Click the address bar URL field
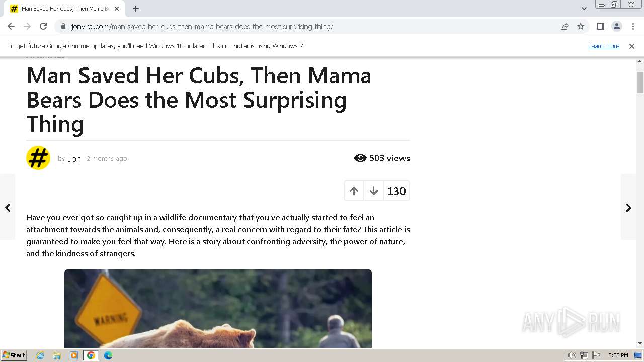644x362 pixels. click(x=302, y=26)
